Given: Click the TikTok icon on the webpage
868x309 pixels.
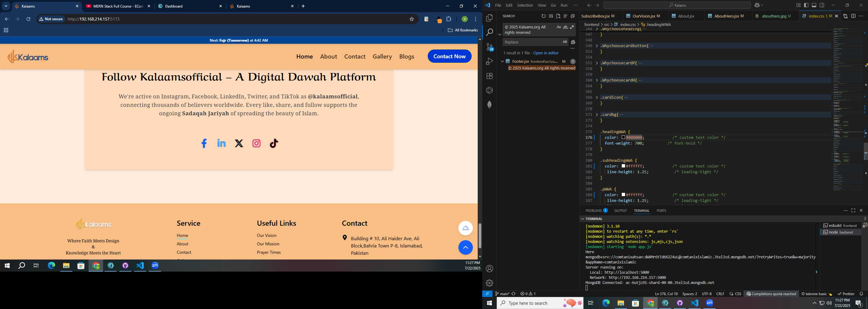Looking at the screenshot, I should pos(274,143).
